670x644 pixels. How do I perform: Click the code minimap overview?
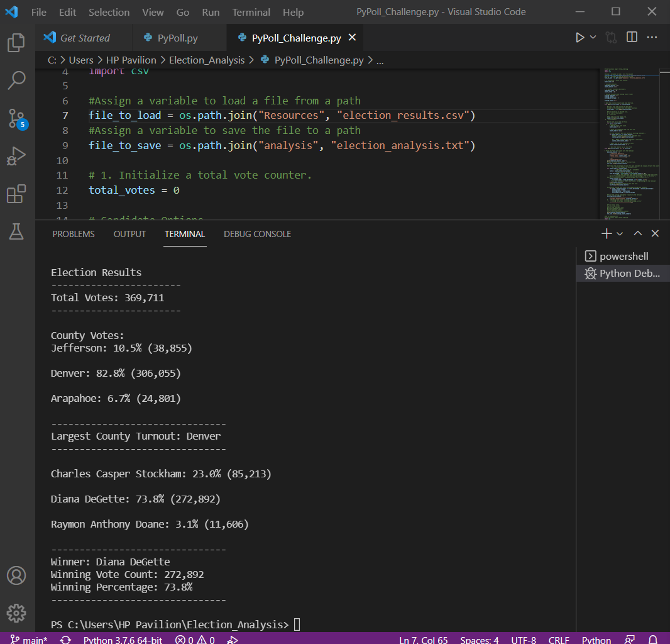630,143
